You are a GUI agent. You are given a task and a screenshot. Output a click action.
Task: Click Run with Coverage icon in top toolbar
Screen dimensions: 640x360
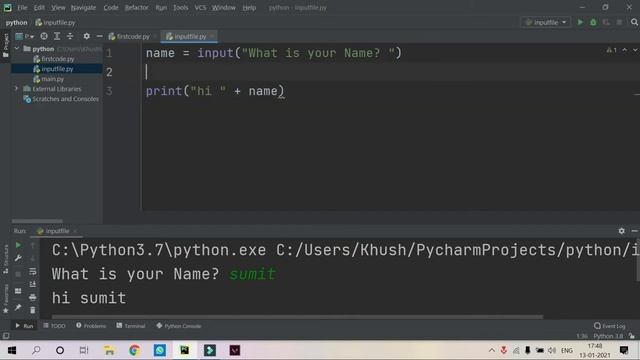pyautogui.click(x=606, y=22)
